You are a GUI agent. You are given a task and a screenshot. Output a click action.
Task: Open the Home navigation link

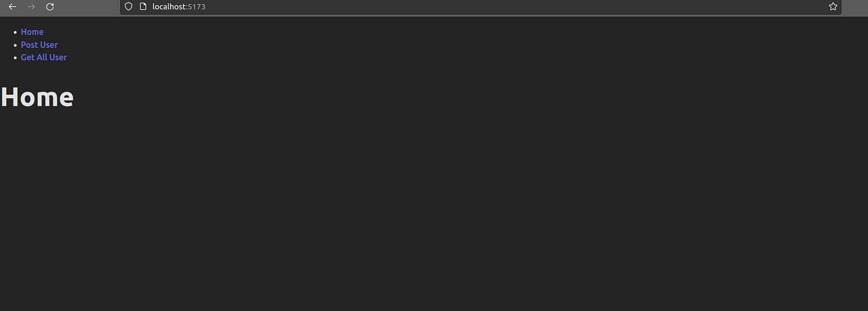pos(32,32)
